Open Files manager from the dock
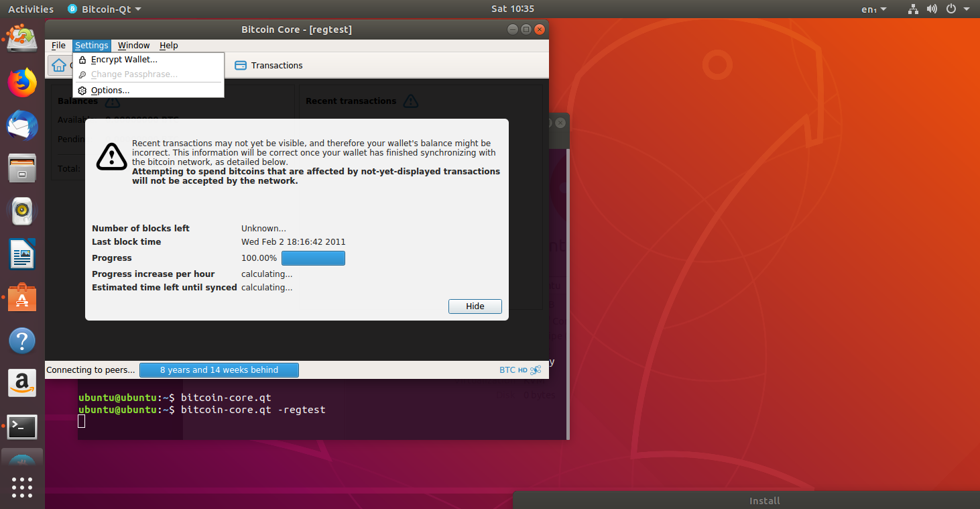 [x=22, y=168]
